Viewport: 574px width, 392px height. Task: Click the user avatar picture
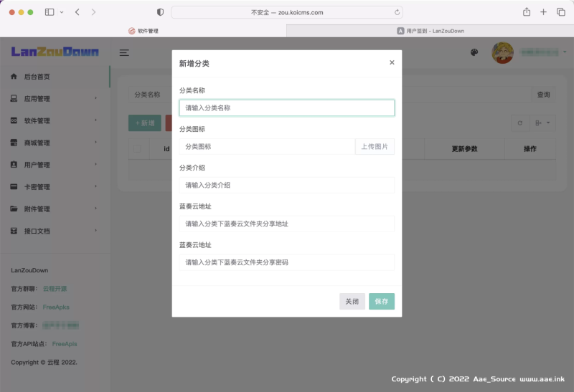[502, 52]
